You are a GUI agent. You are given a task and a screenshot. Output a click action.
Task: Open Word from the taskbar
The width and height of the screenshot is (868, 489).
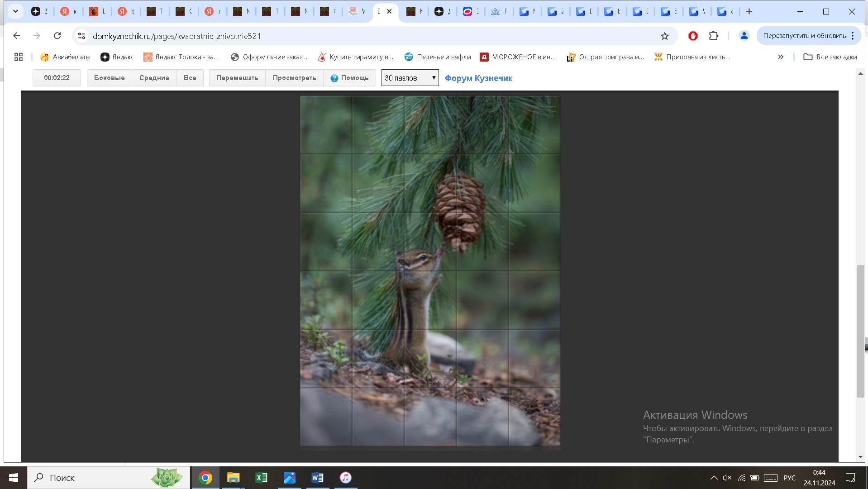coord(318,478)
